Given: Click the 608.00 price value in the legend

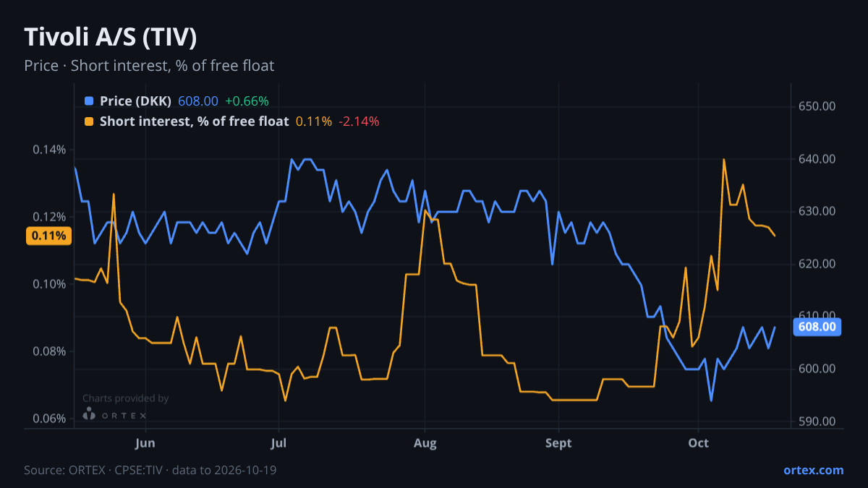Looking at the screenshot, I should click(198, 101).
